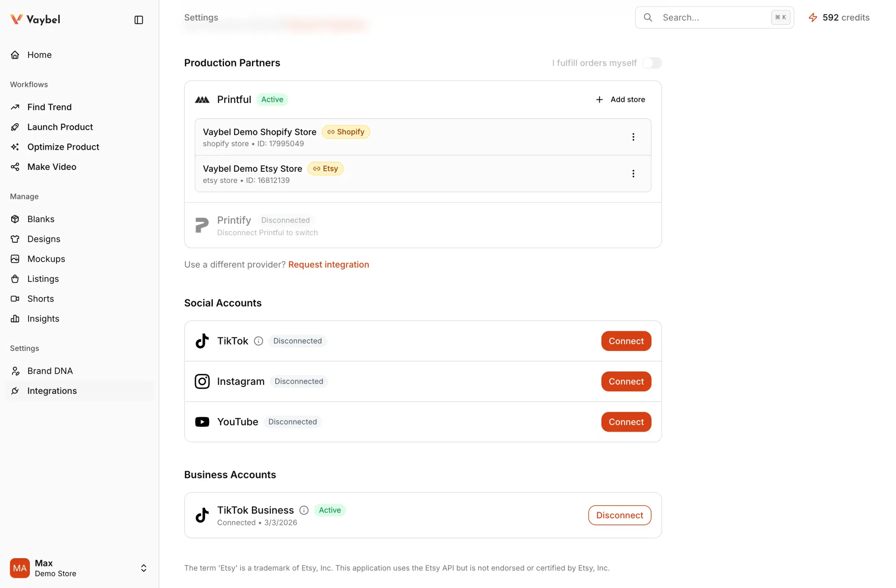Collapse the sidebar using the panel icon
The image size is (896, 588).
(x=139, y=20)
